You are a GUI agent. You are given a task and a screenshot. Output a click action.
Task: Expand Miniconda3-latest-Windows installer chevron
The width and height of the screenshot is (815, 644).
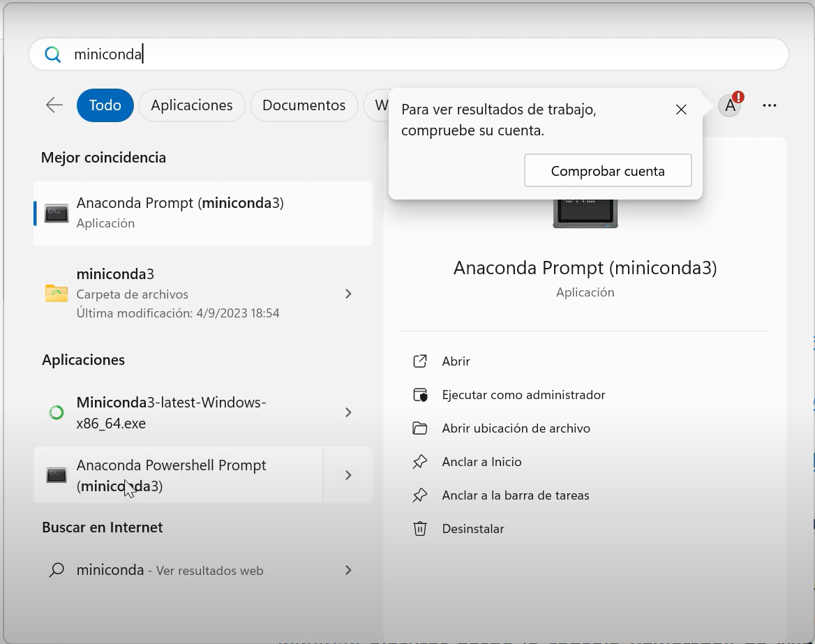tap(348, 412)
